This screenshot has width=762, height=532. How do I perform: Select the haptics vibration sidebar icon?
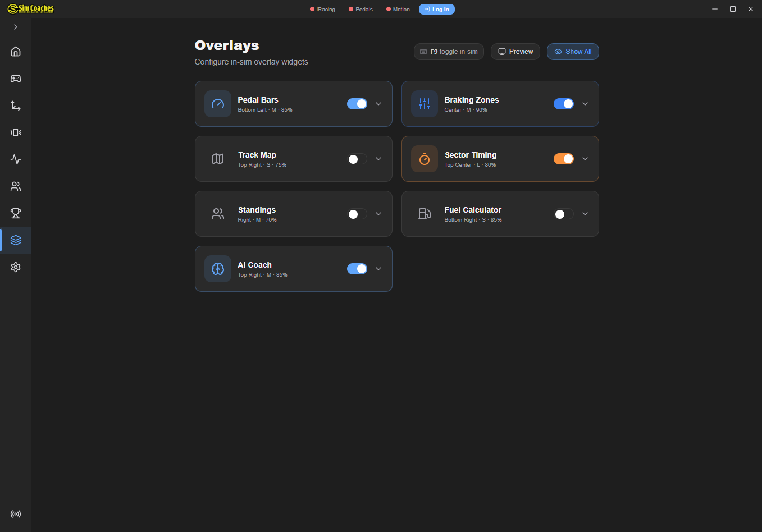(x=15, y=132)
